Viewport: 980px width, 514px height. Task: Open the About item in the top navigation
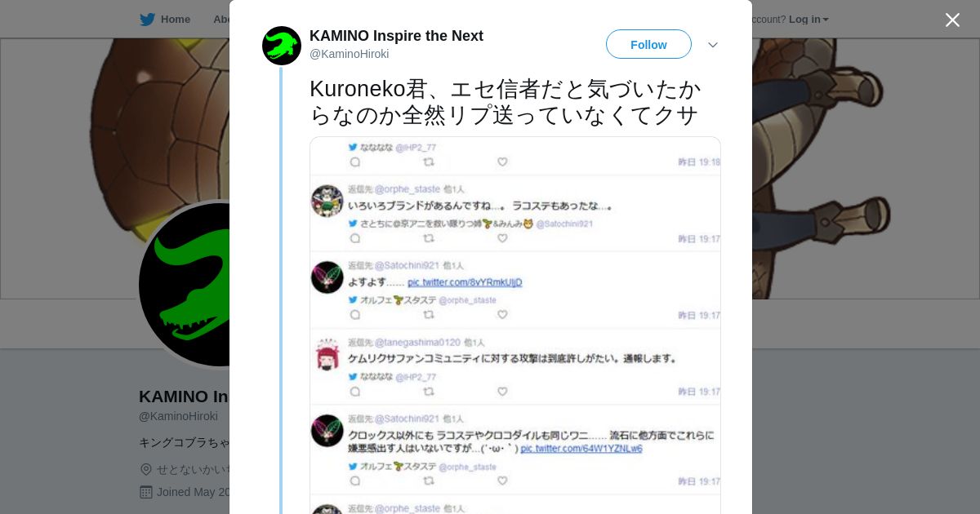click(221, 20)
